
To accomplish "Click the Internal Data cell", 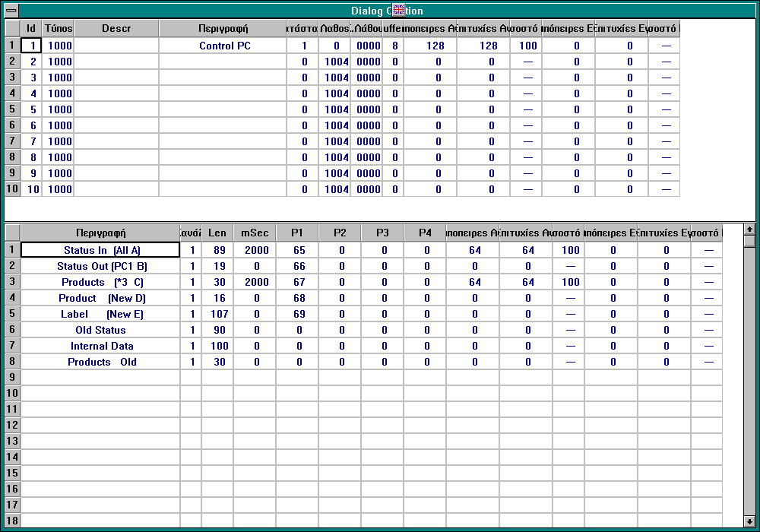I will (x=100, y=346).
